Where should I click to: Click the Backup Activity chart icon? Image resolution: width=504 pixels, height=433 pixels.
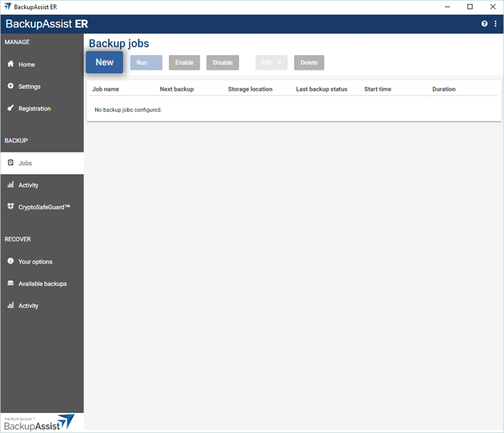point(10,185)
